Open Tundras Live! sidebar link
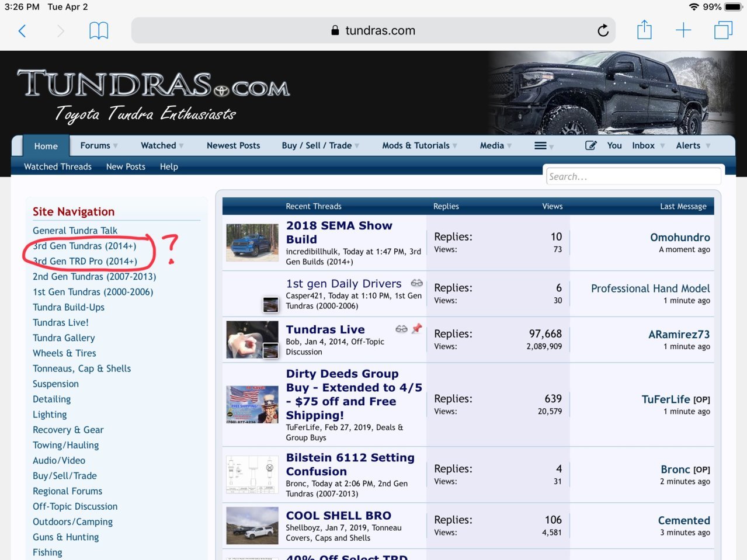This screenshot has height=560, width=747. [61, 322]
